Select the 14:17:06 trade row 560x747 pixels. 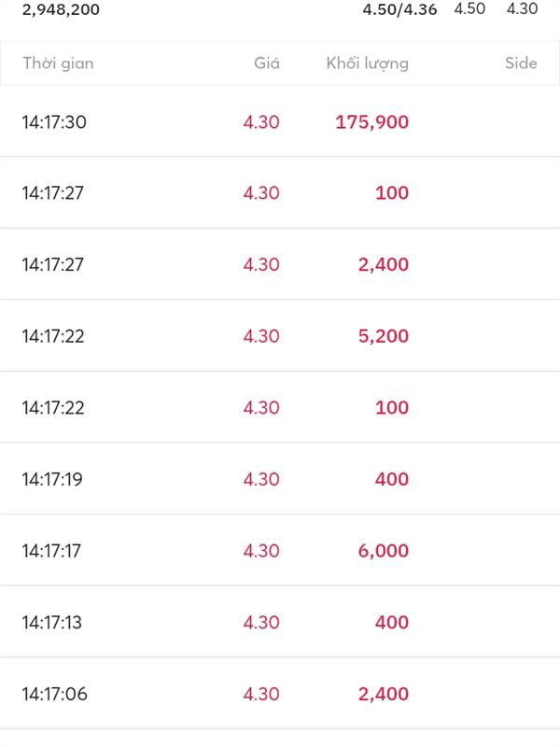[280, 694]
